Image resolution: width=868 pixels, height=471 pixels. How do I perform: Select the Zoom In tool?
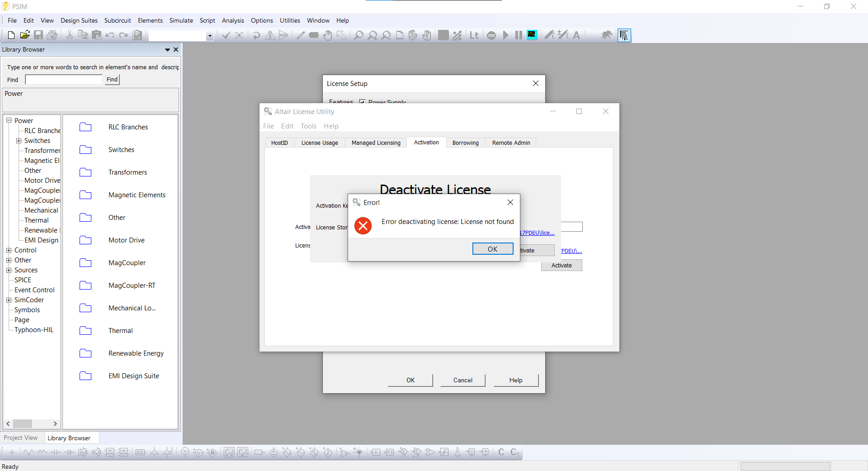click(372, 35)
